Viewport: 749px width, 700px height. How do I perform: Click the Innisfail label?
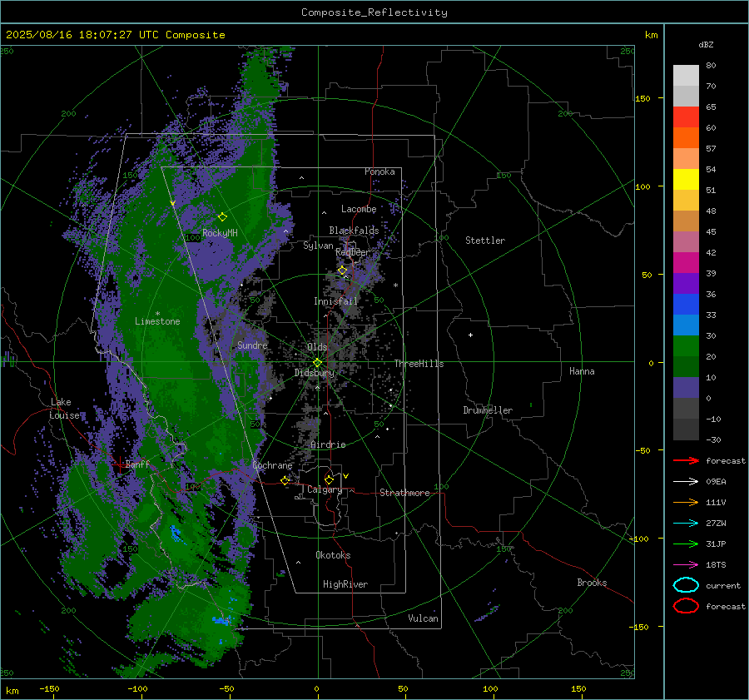coord(335,301)
